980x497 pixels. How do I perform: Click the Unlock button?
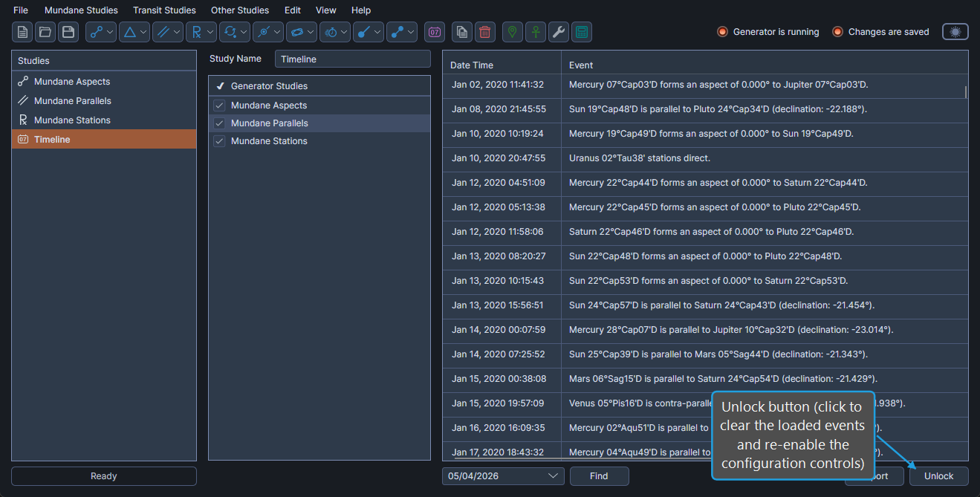coord(939,476)
